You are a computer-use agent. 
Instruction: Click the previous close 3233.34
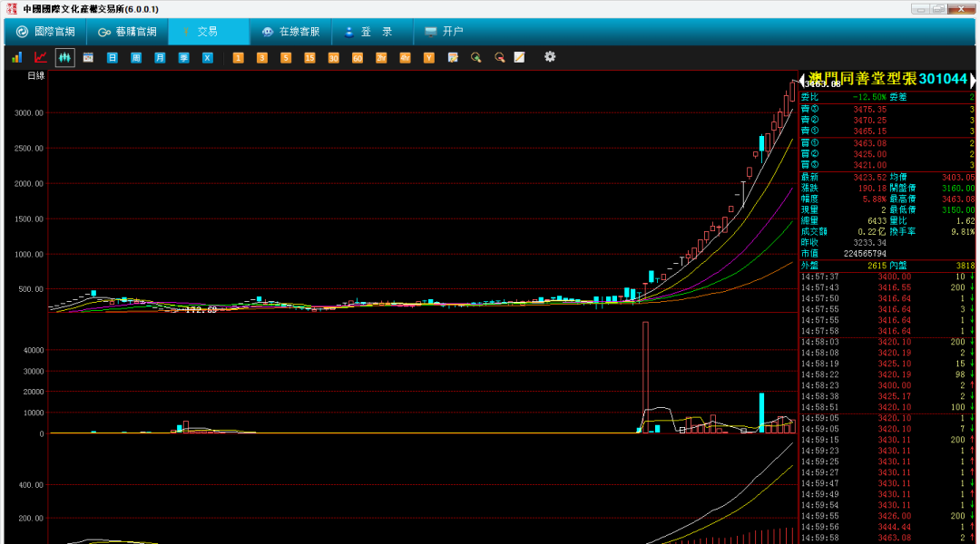coord(869,242)
